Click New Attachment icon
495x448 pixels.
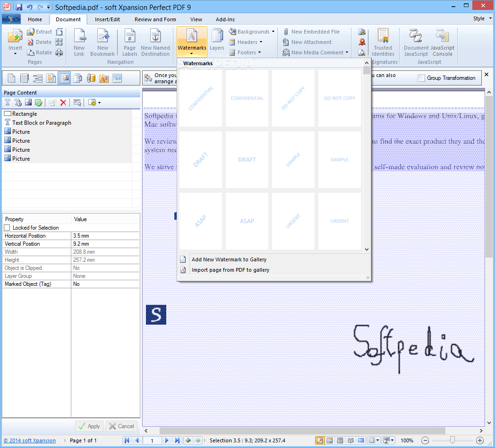pos(286,42)
